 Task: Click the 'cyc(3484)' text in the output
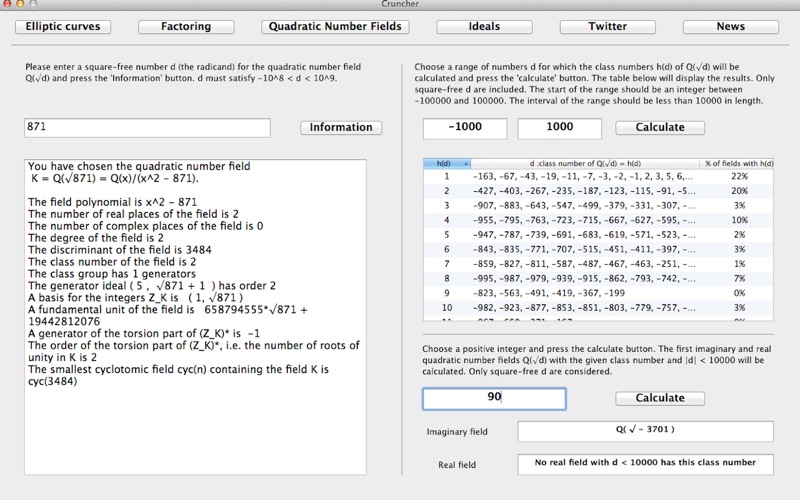pyautogui.click(x=53, y=381)
